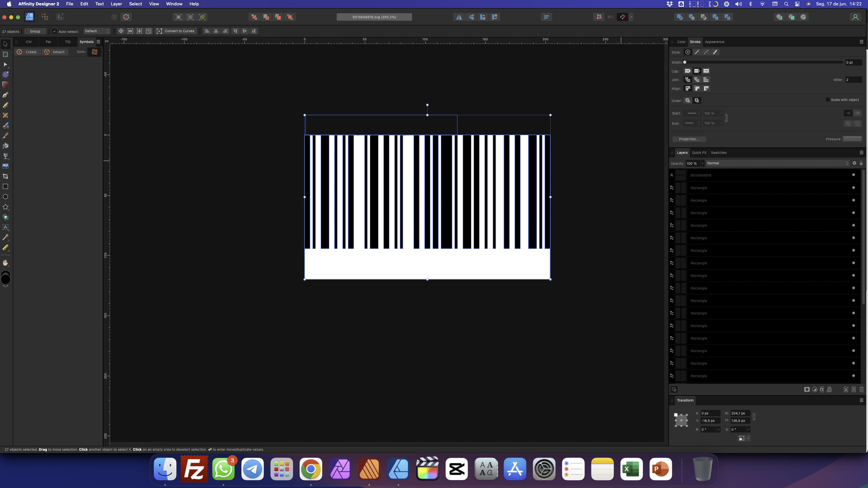Image resolution: width=868 pixels, height=488 pixels.
Task: Click the Align Left icon in context toolbar
Action: (207, 31)
